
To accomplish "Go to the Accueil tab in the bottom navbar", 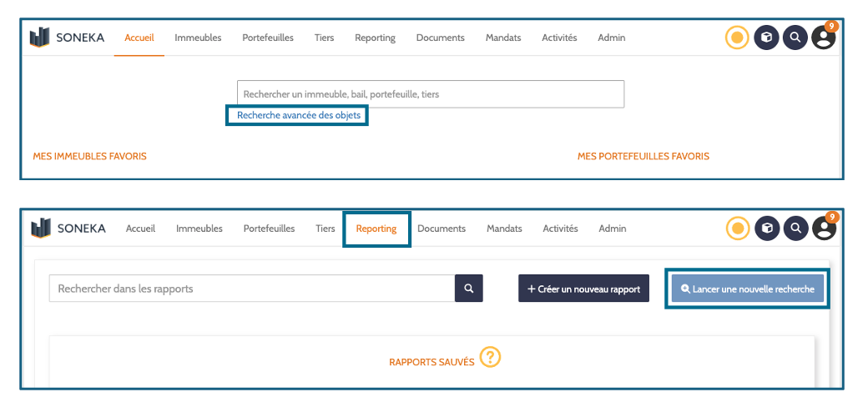I will tap(140, 229).
